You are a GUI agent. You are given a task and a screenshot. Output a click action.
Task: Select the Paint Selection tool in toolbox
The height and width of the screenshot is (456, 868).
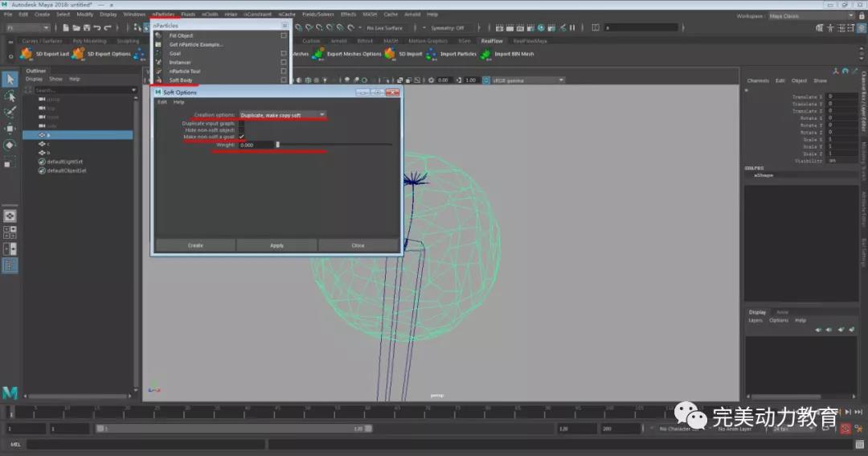tap(10, 112)
